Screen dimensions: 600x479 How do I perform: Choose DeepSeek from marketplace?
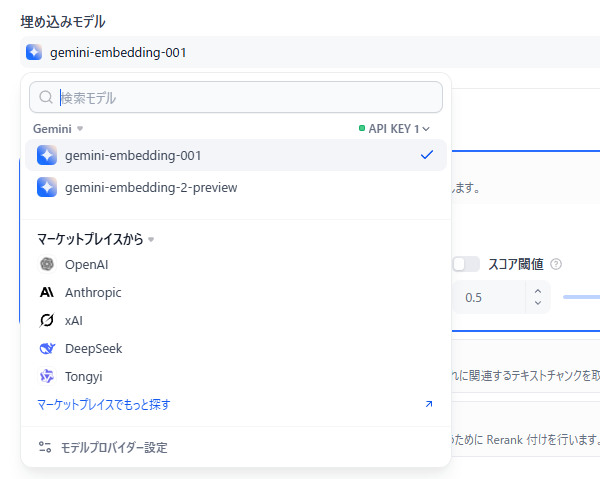pyautogui.click(x=236, y=349)
